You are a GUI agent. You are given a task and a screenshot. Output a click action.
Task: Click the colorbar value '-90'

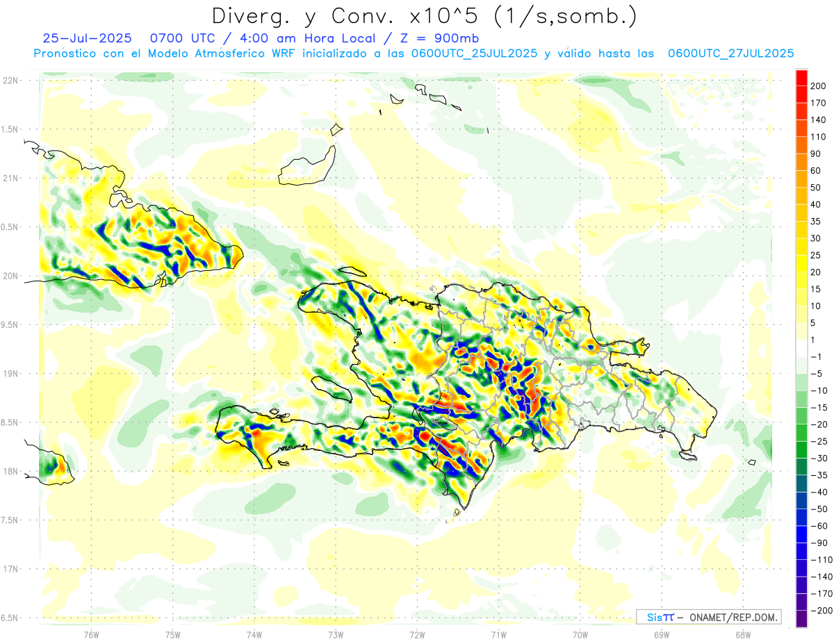[818, 543]
